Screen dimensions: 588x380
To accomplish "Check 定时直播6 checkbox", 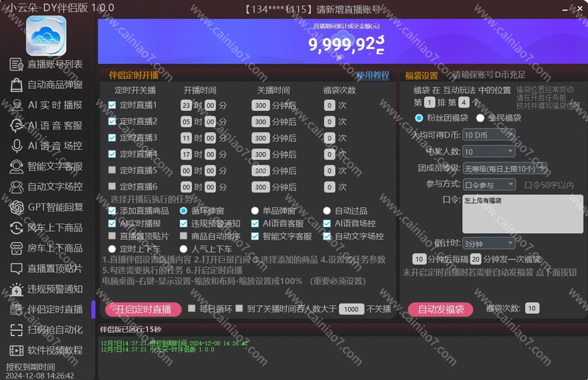I will 112,186.
